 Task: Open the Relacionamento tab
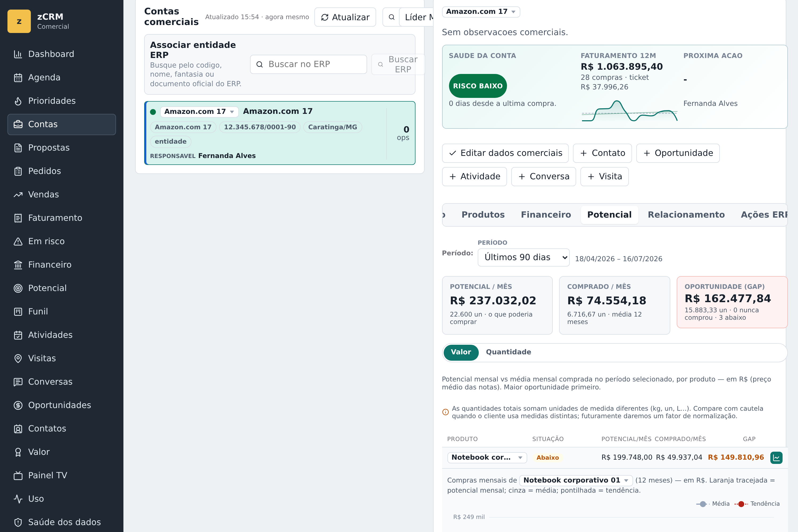tap(686, 215)
